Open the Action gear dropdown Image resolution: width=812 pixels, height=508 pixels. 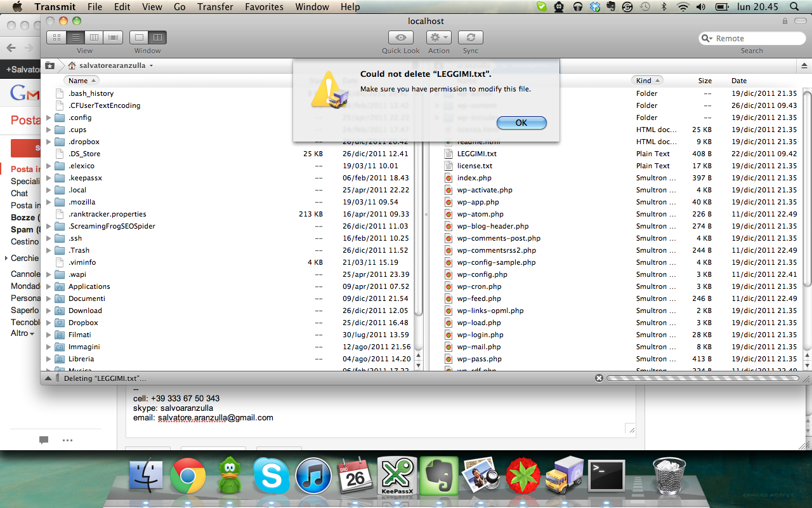coord(438,37)
